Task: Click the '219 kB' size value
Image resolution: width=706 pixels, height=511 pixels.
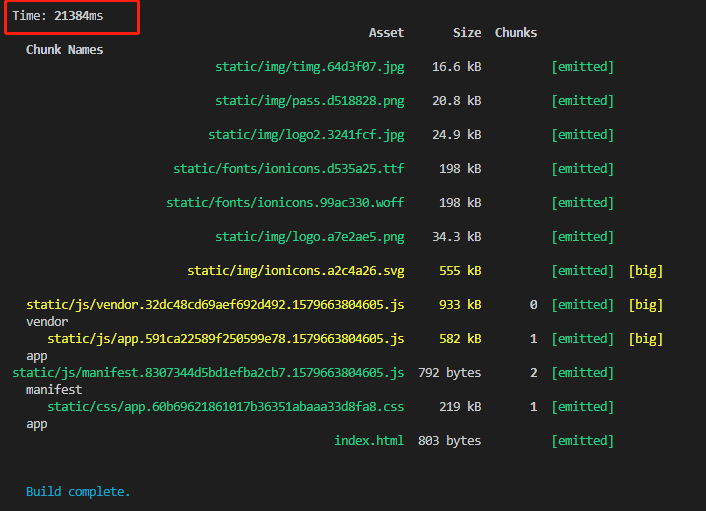Action: coord(460,407)
